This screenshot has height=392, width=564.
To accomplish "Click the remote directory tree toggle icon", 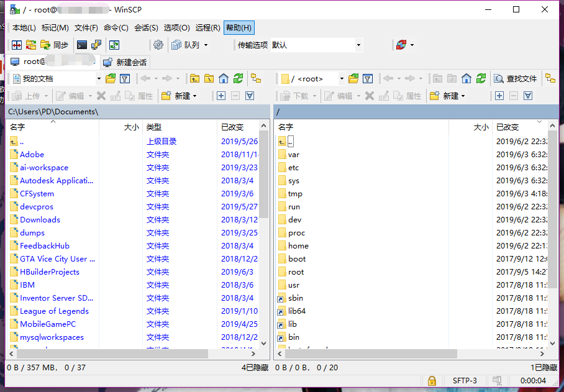I will click(550, 78).
